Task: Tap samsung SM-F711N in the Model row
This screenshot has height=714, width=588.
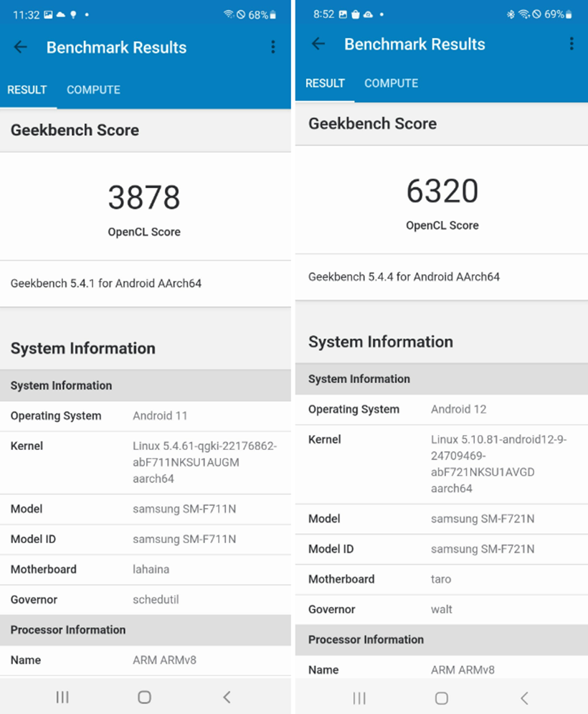Action: [x=184, y=509]
